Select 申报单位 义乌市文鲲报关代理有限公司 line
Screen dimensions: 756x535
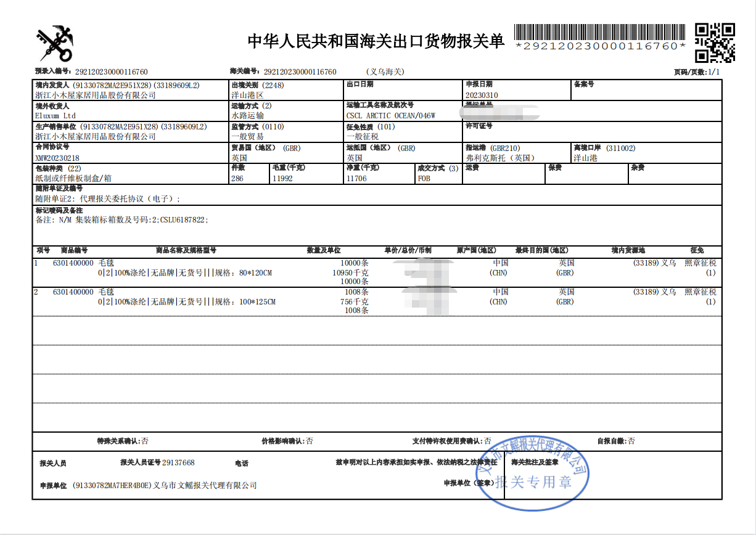point(148,486)
